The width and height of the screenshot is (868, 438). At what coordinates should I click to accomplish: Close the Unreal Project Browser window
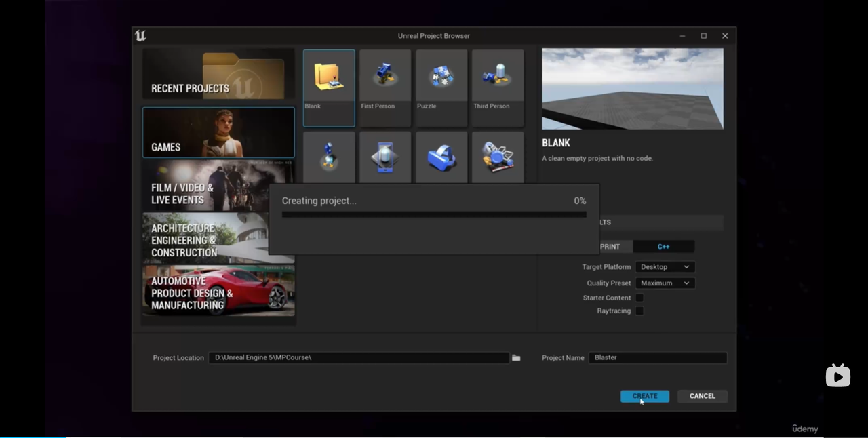[x=725, y=36]
